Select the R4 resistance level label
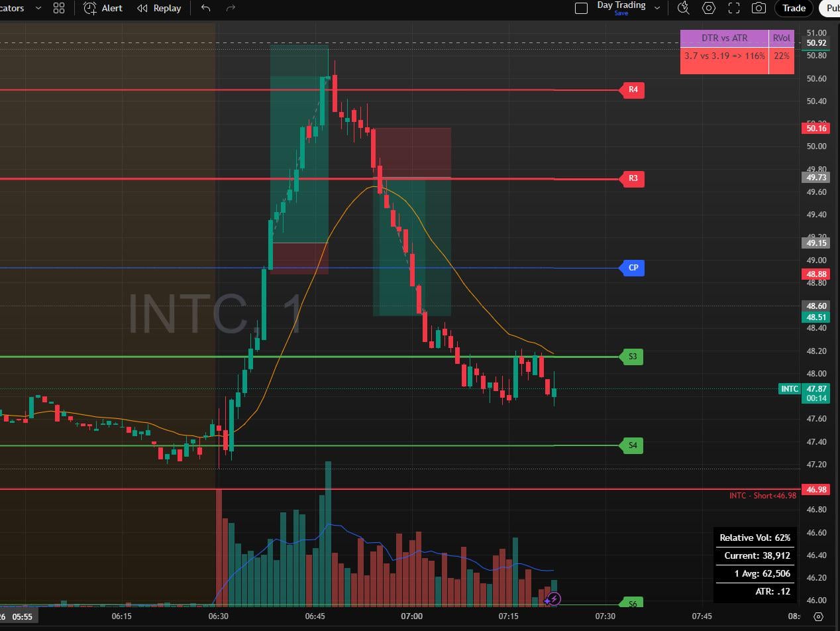Image resolution: width=840 pixels, height=631 pixels. coord(633,89)
